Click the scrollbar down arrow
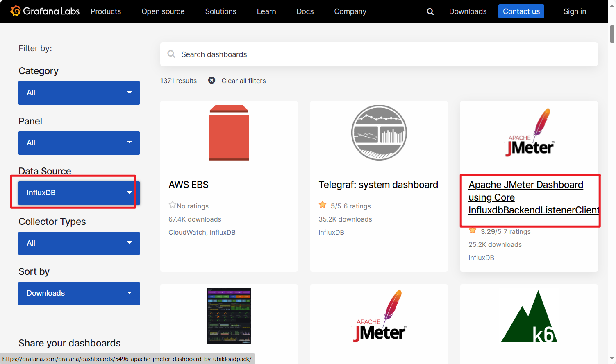Viewport: 616px width, 364px height. [x=612, y=358]
